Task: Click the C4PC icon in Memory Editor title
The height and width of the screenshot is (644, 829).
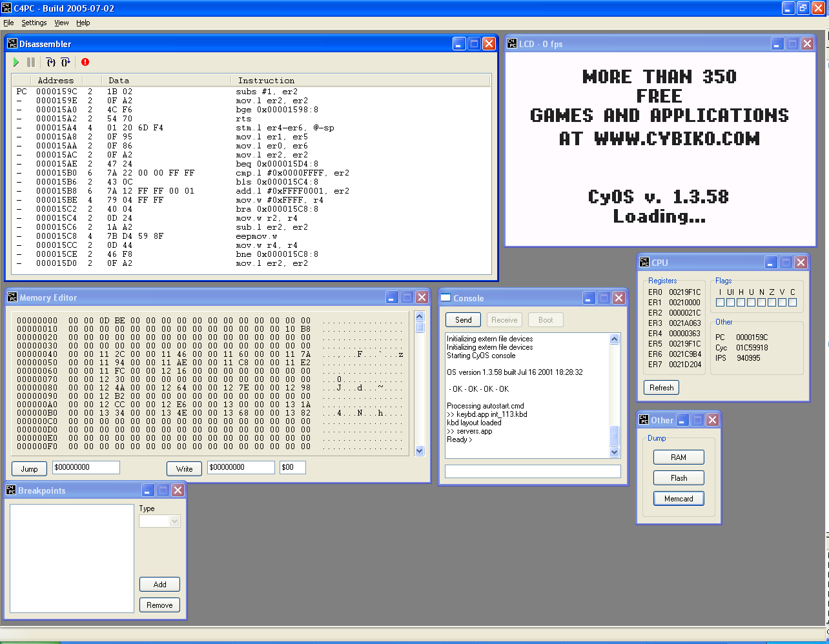Action: (12, 297)
